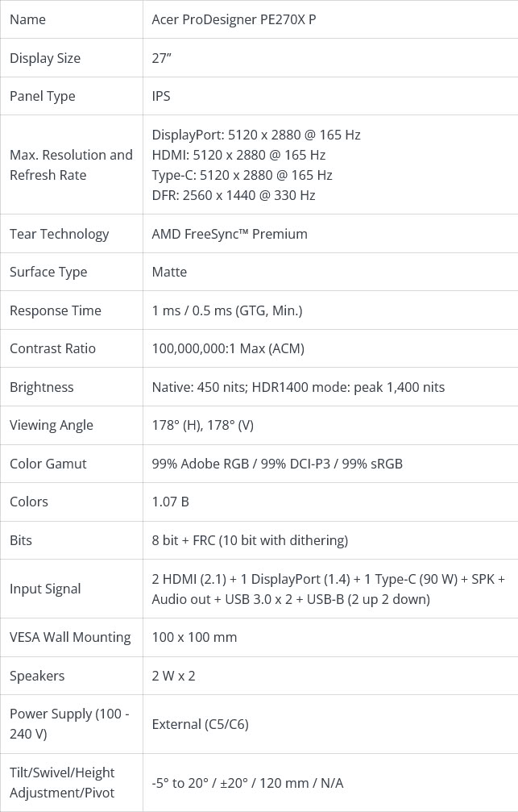Screen dimensions: 518x812
Task: Click the Input Signal label
Action: [46, 589]
